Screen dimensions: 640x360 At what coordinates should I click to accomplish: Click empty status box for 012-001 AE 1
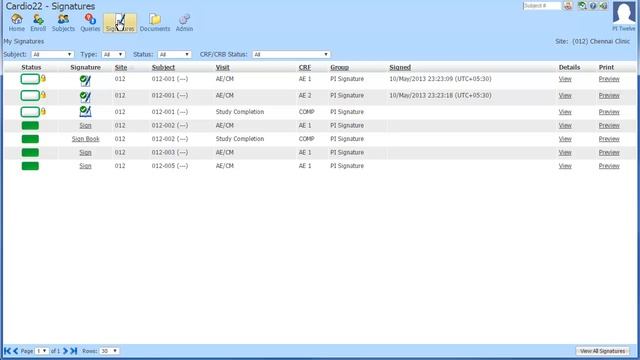tap(30, 79)
